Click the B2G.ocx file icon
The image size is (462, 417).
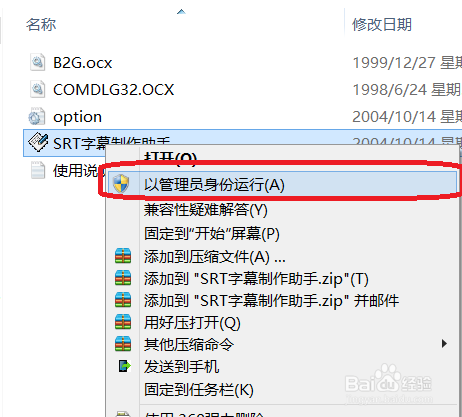click(x=37, y=62)
